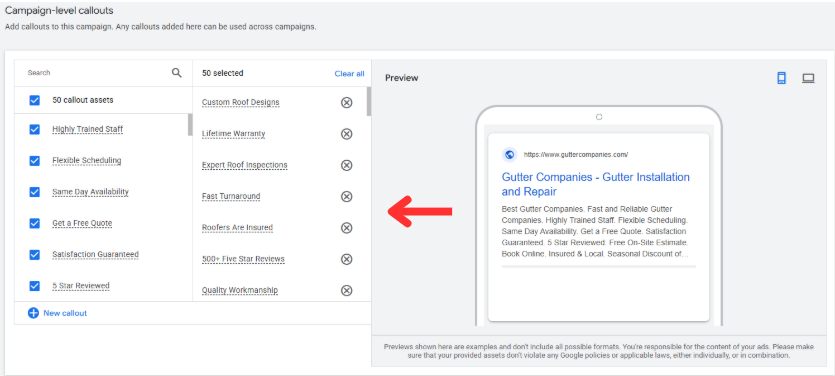Click the 50 selected count text
The height and width of the screenshot is (376, 835).
(223, 73)
